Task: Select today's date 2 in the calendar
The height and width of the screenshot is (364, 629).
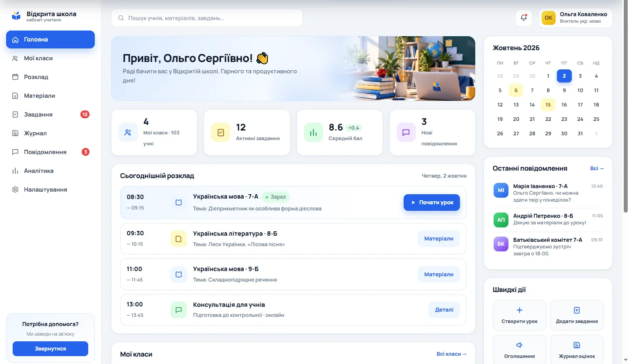Action: pos(564,76)
